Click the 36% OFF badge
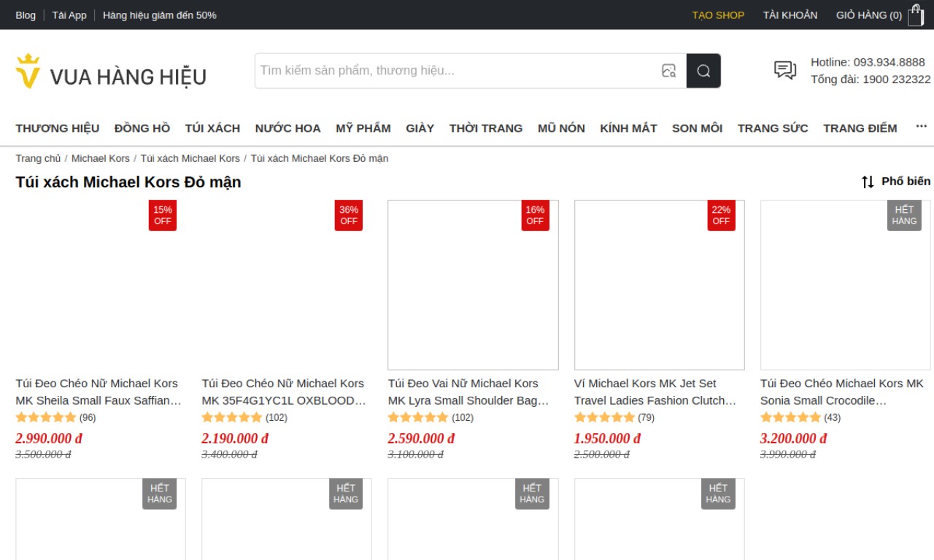Viewport: 934px width, 560px height. tap(349, 215)
